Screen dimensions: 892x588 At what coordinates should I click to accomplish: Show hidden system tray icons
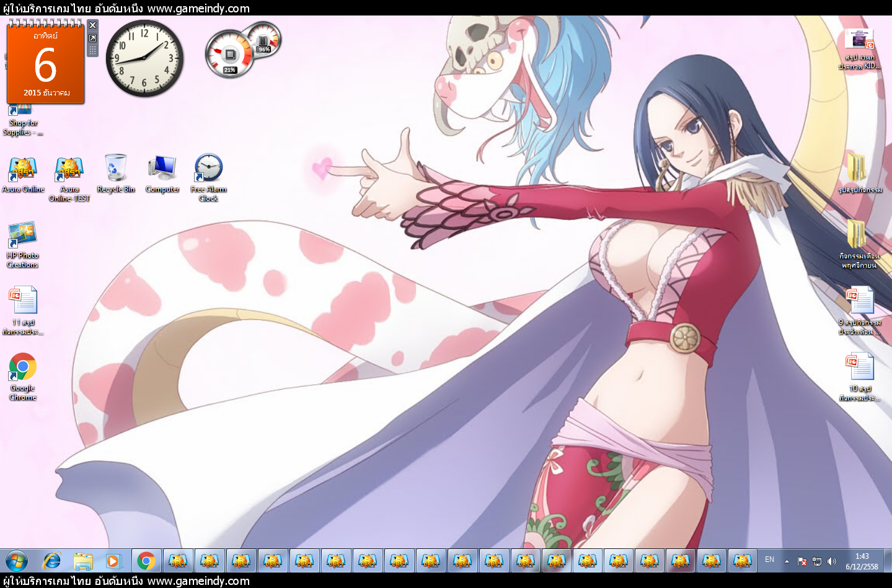point(787,561)
